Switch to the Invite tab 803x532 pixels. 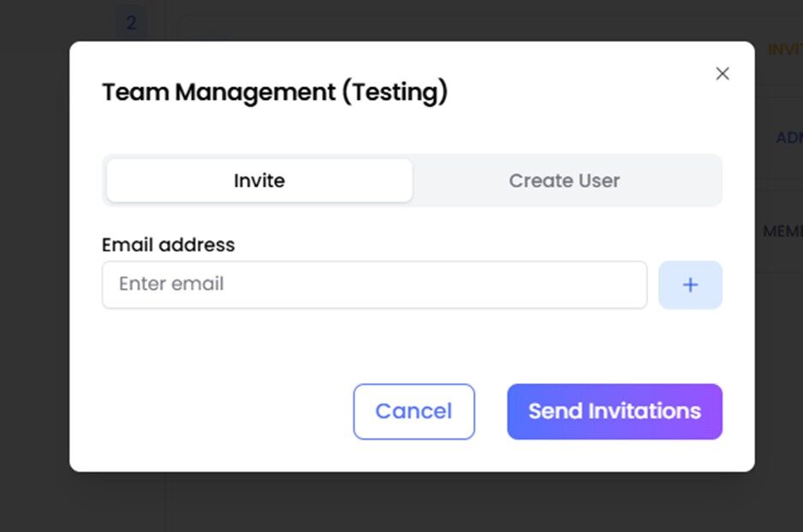259,180
